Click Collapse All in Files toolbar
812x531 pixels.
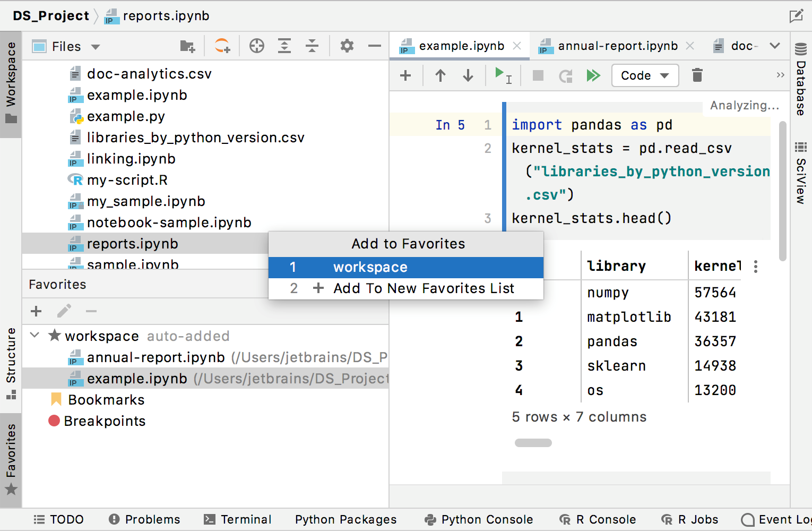312,46
